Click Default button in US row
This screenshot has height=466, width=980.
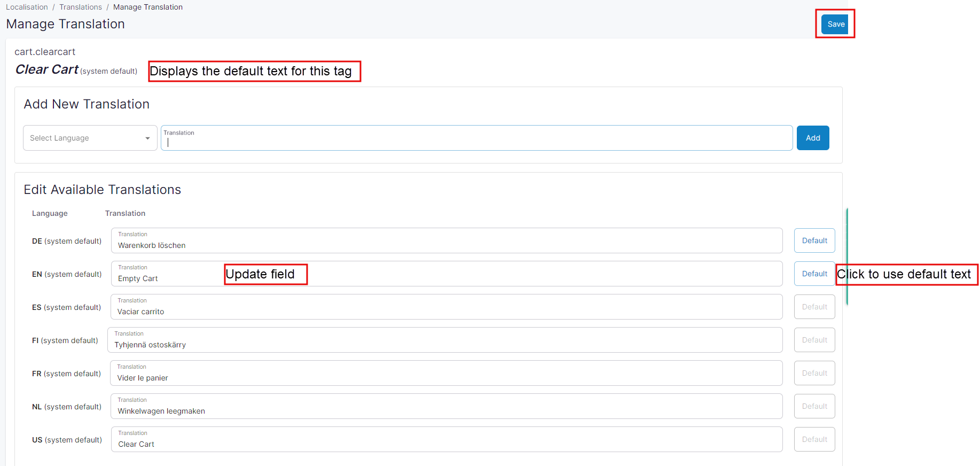click(814, 439)
